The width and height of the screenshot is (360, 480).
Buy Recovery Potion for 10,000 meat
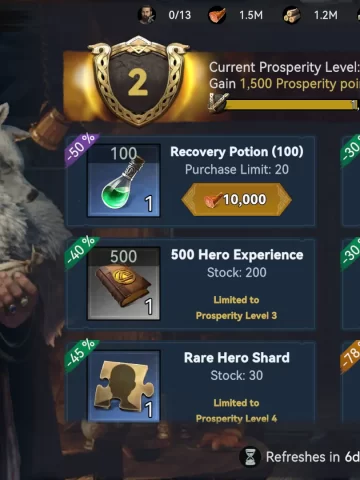[x=237, y=199]
